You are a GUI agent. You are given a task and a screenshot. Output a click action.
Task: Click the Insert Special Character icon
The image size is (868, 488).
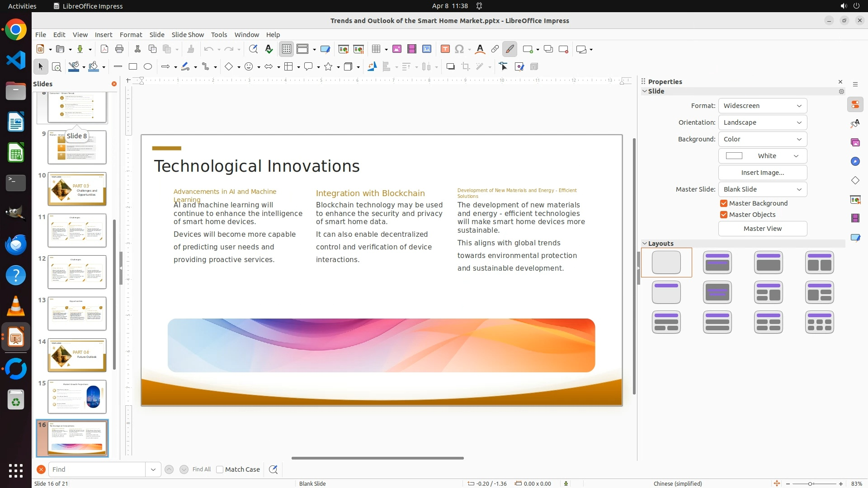pos(459,49)
